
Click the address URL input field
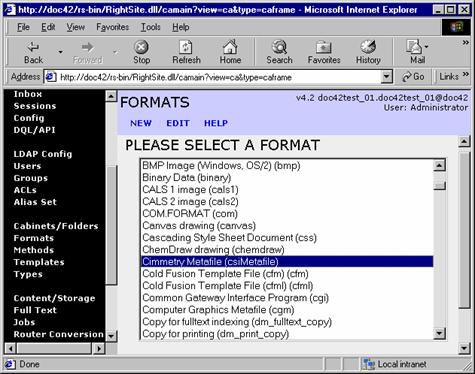point(219,77)
